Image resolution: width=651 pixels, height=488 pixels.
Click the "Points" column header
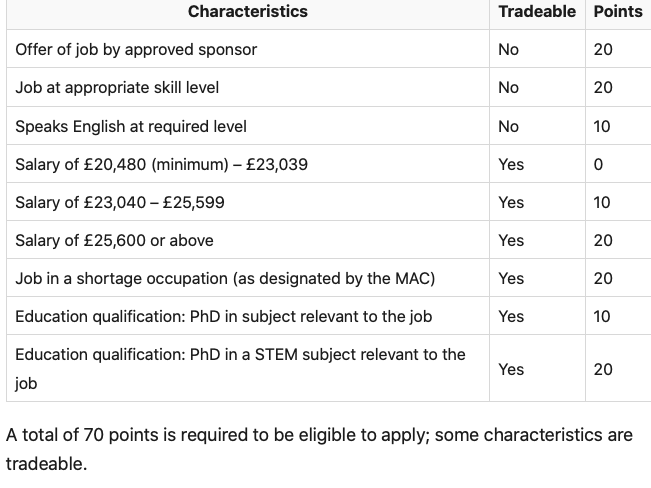click(x=618, y=12)
